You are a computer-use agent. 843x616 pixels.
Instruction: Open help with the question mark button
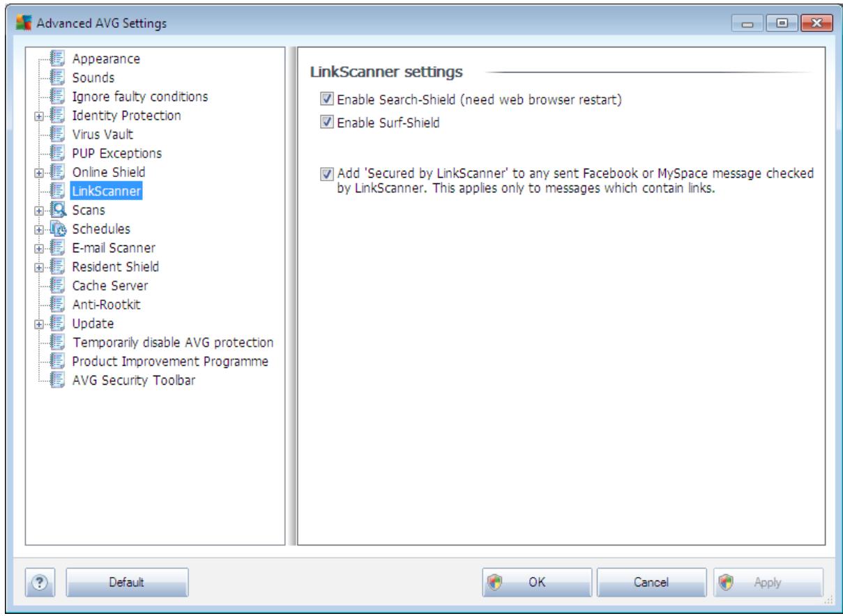[41, 582]
